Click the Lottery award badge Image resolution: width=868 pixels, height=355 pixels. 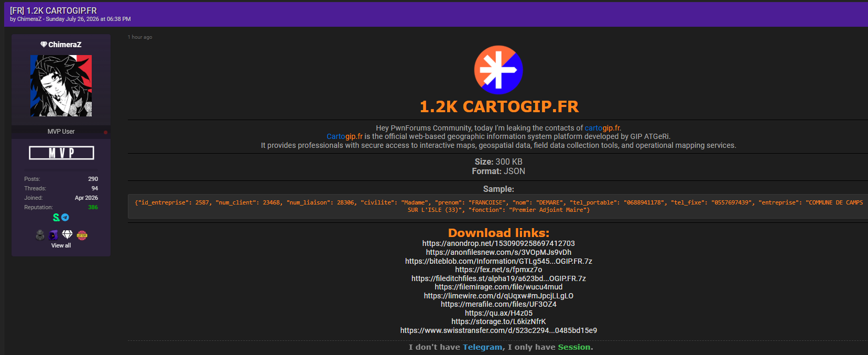(x=82, y=235)
